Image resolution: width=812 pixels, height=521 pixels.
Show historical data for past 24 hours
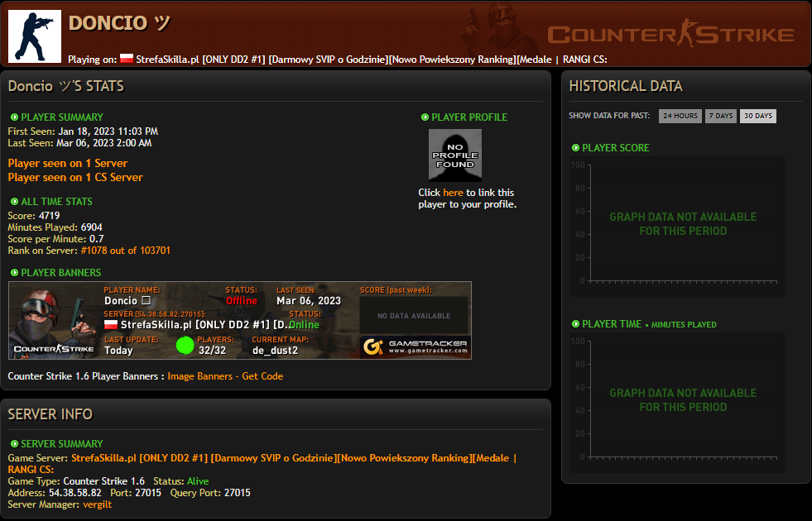coord(680,116)
